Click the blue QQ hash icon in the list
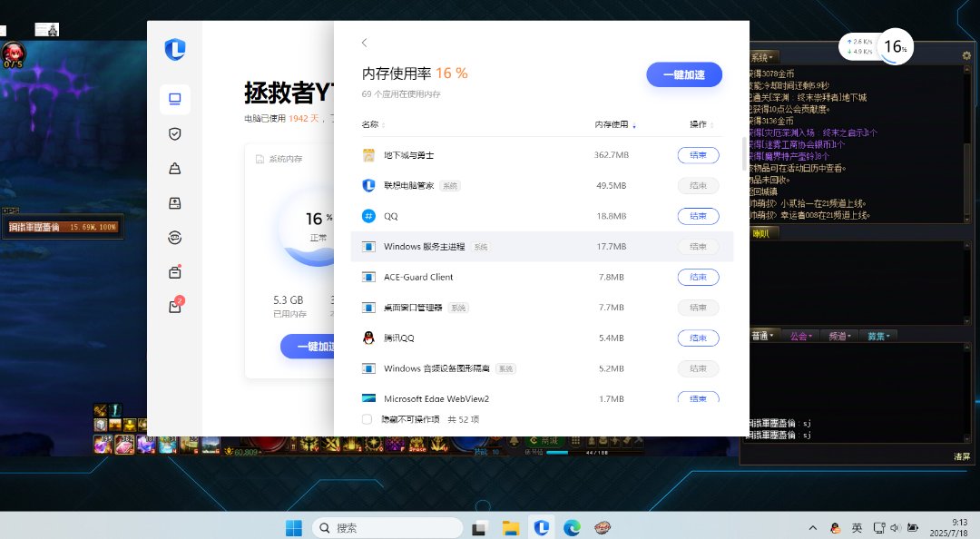Viewport: 980px width, 539px height. click(368, 216)
